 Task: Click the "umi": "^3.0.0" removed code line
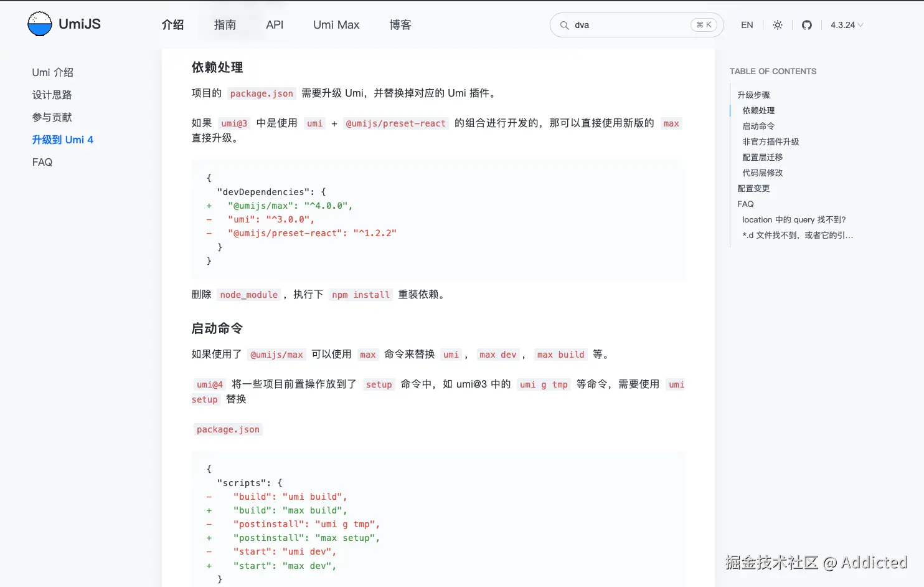(x=271, y=219)
